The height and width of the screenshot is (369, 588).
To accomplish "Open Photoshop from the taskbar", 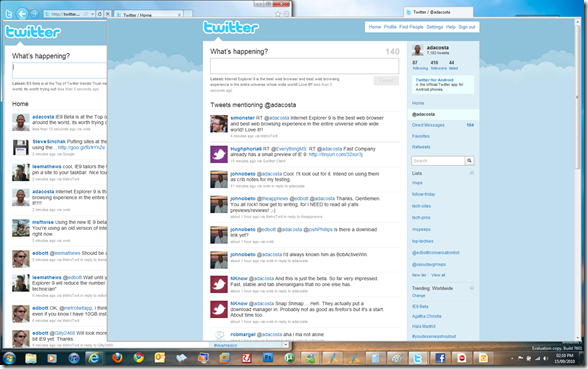I will click(x=268, y=358).
